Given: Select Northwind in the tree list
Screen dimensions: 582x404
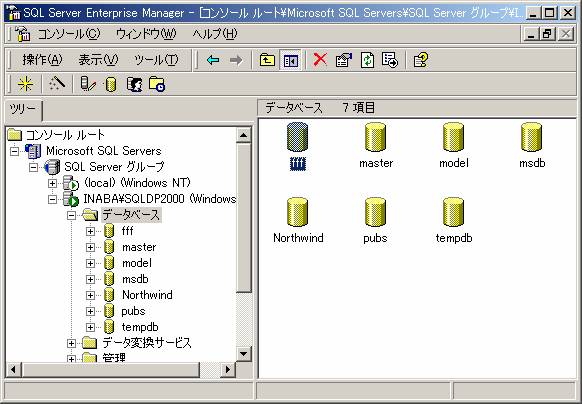Looking at the screenshot, I should coord(147,295).
